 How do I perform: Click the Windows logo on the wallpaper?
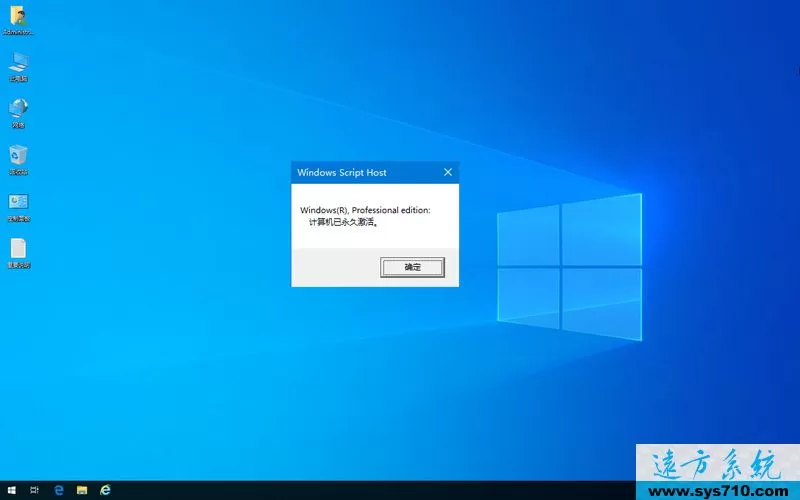coord(570,264)
